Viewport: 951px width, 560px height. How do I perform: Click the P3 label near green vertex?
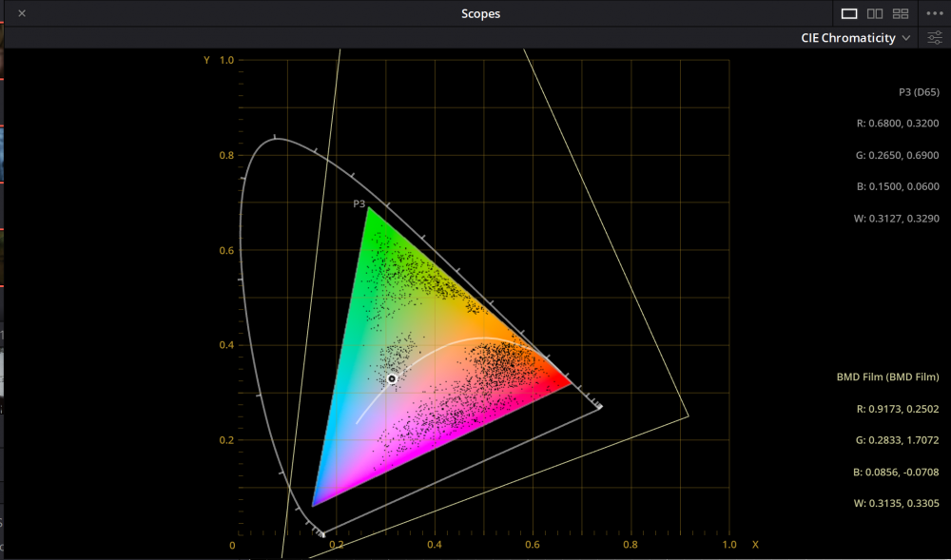(359, 203)
